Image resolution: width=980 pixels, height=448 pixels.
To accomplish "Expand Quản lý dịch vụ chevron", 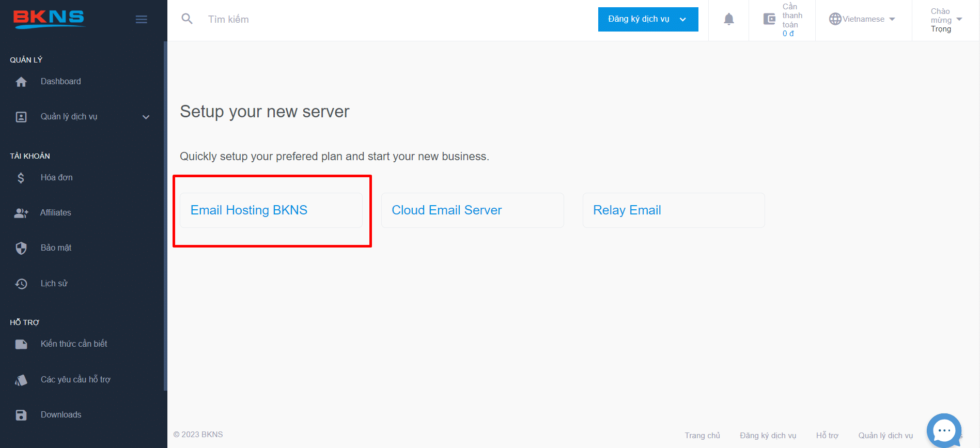I will pyautogui.click(x=146, y=117).
